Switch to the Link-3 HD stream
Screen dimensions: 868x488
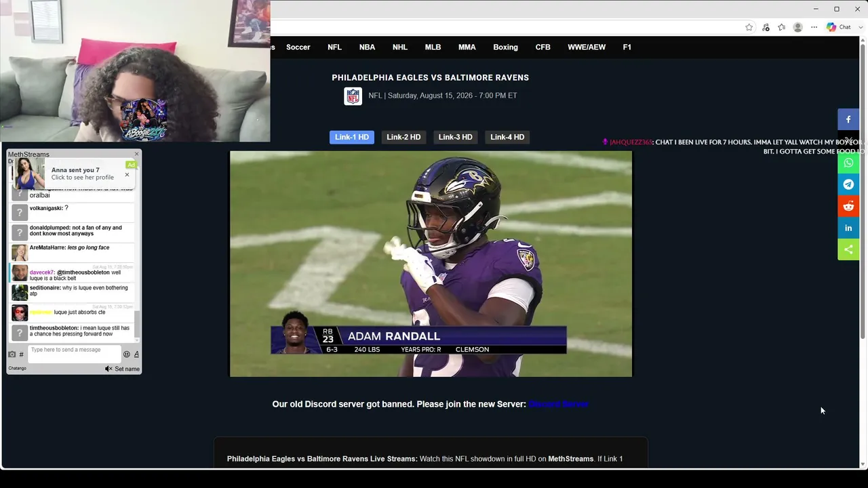(x=455, y=137)
